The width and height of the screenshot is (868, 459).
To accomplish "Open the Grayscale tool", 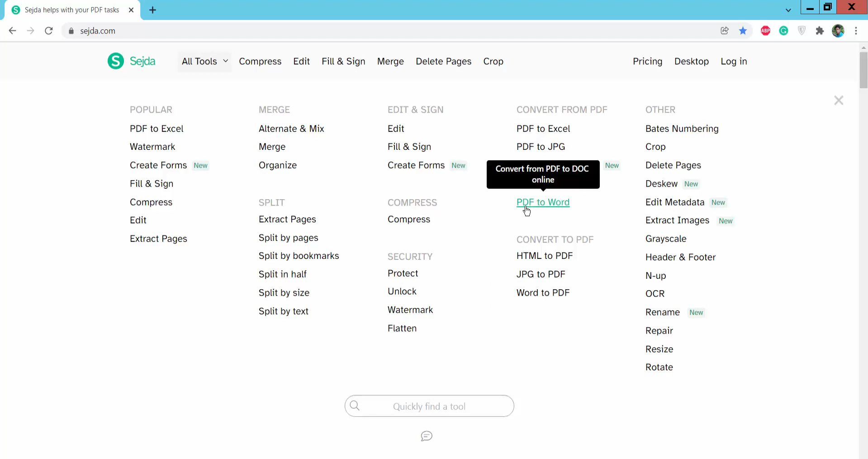I will (666, 239).
